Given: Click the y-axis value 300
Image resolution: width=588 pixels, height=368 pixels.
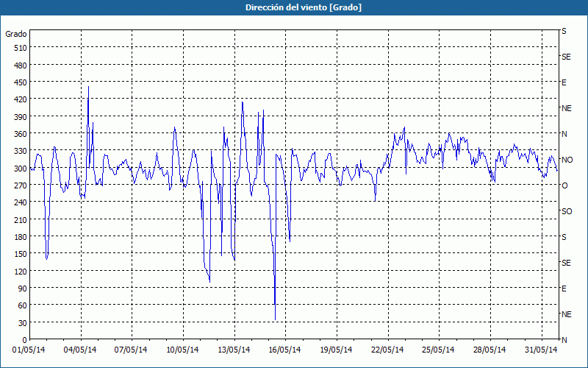Looking at the screenshot, I should pos(21,169).
